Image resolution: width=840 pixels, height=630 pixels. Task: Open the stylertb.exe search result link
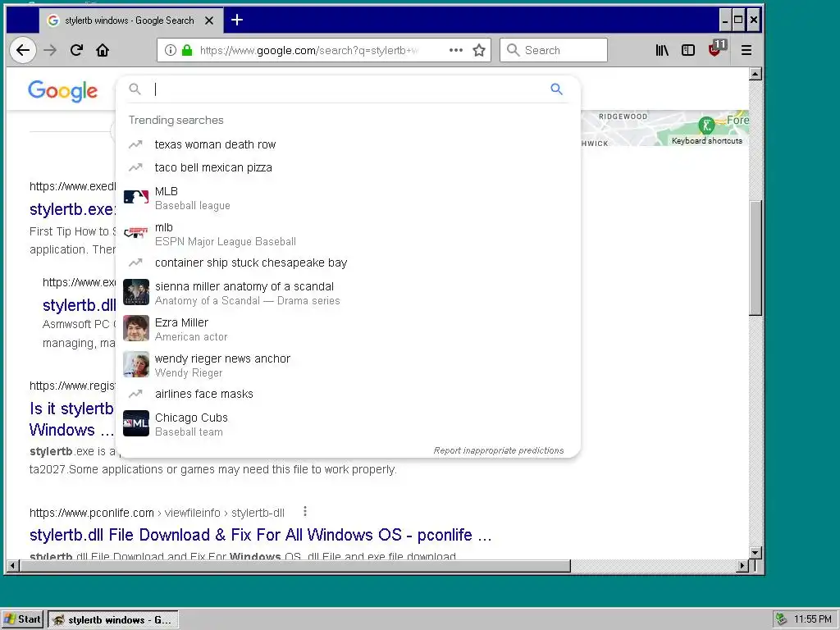[x=72, y=209]
